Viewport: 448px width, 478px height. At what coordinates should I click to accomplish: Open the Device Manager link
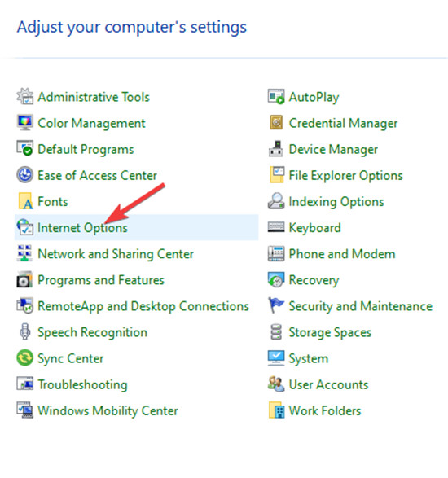[333, 149]
